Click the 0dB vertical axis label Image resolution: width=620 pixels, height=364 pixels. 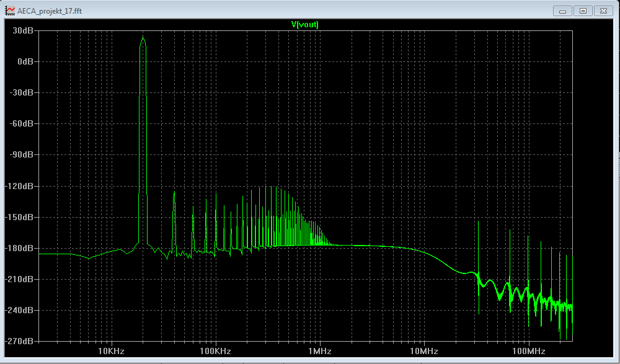click(x=25, y=61)
